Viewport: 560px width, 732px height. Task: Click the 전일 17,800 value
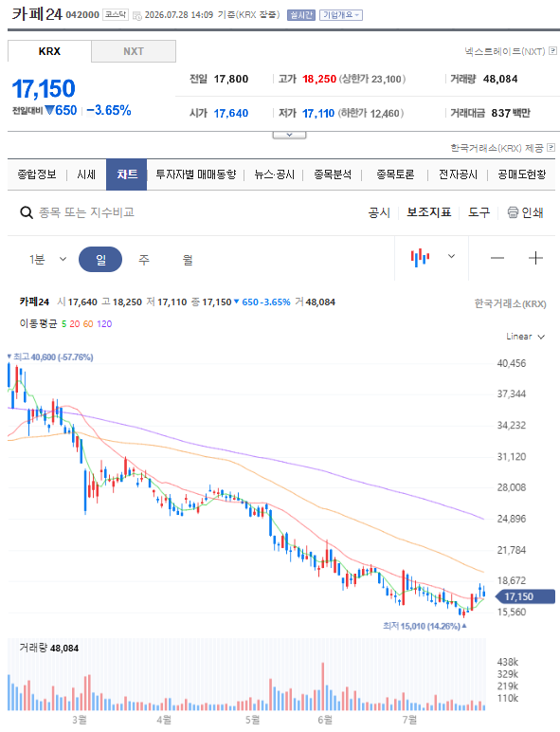coord(231,79)
